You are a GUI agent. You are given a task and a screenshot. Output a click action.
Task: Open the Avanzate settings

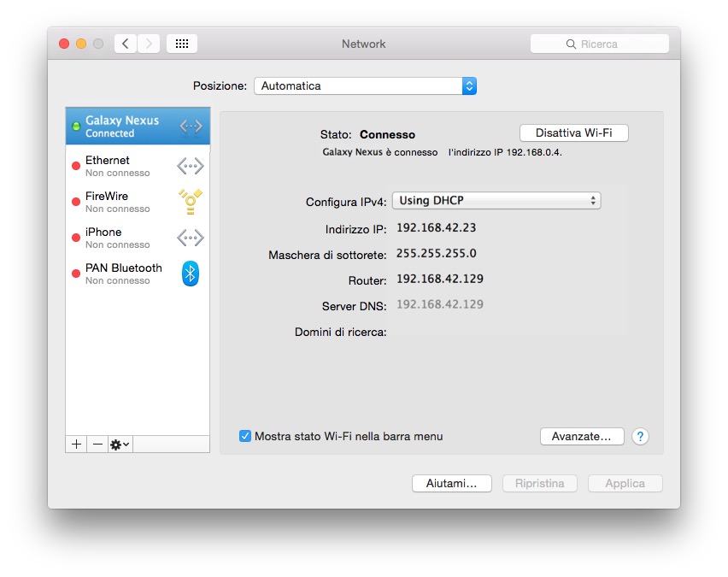[582, 436]
